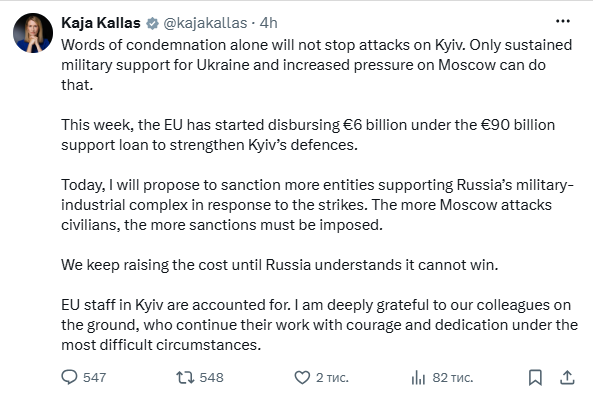Open the Kaja Kallas display name link

point(101,23)
